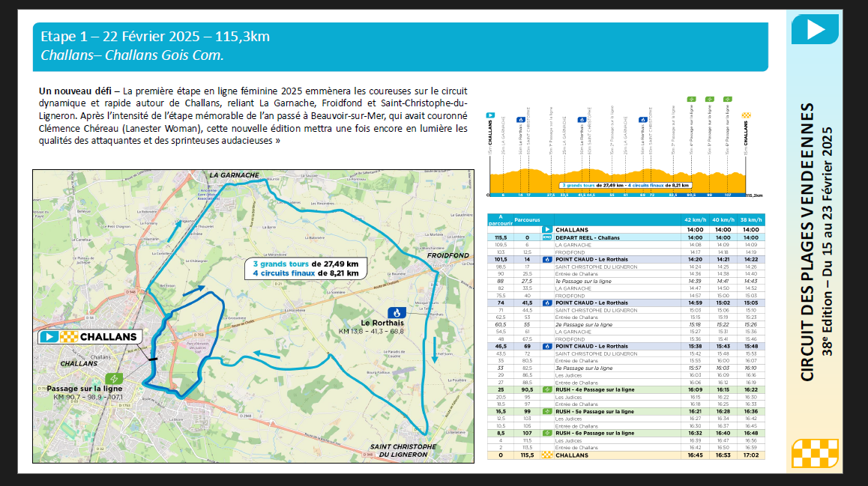Click the '16:53' finish time in the 40 km/h column
The image size is (868, 486).
coord(723,455)
